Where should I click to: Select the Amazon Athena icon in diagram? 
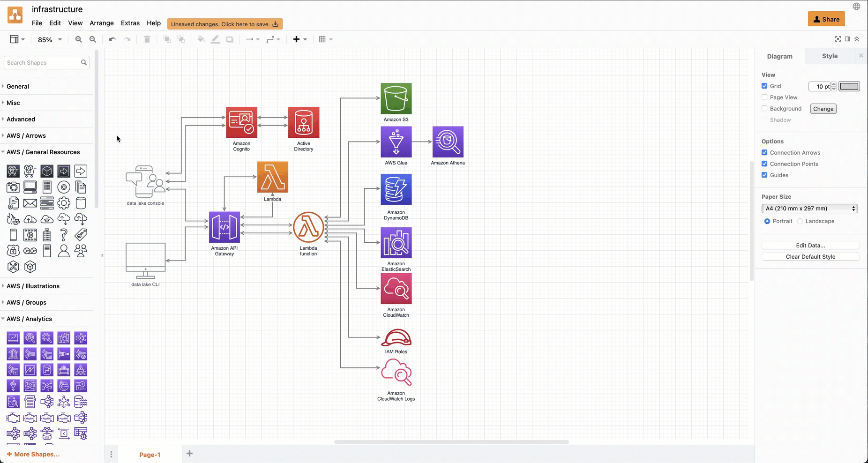click(x=448, y=142)
